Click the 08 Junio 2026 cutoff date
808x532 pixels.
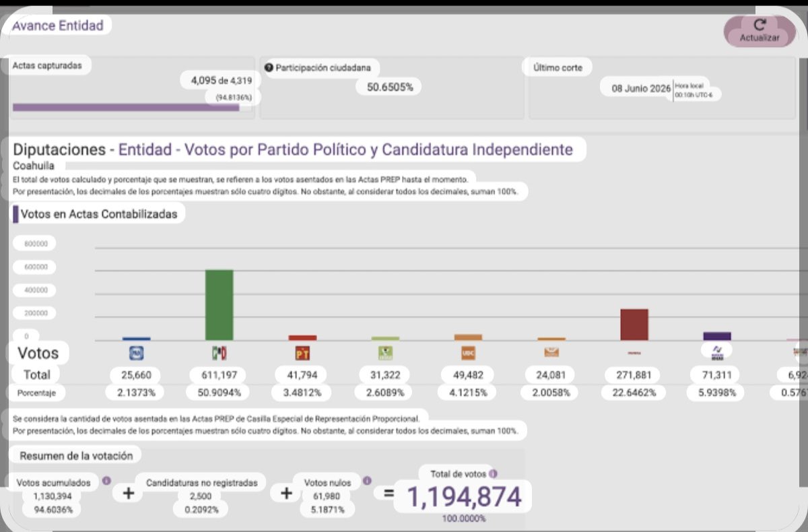[640, 90]
